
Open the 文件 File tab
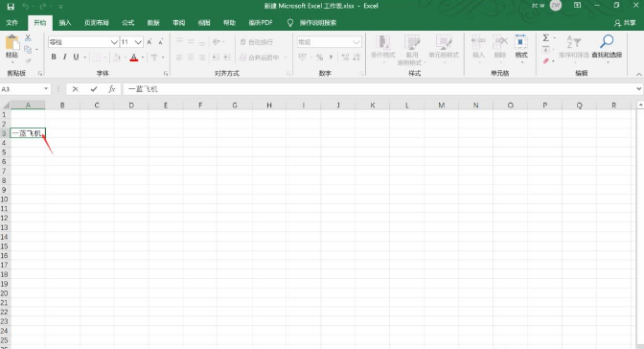(12, 23)
